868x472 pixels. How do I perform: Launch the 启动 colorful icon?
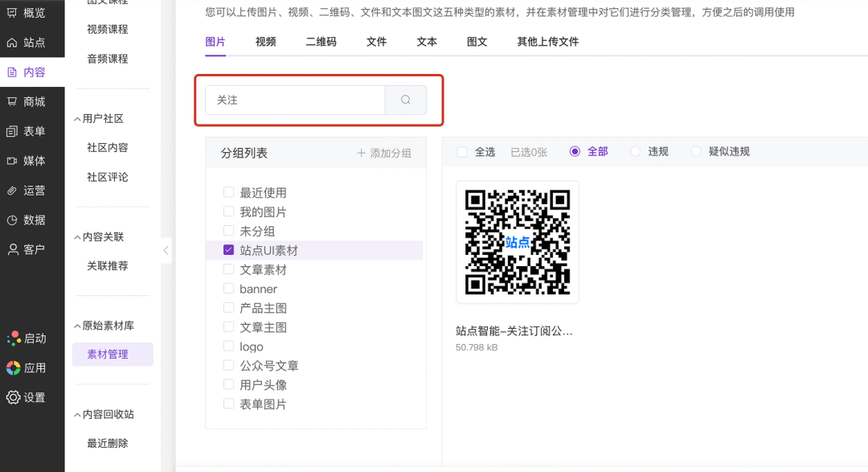[13, 339]
